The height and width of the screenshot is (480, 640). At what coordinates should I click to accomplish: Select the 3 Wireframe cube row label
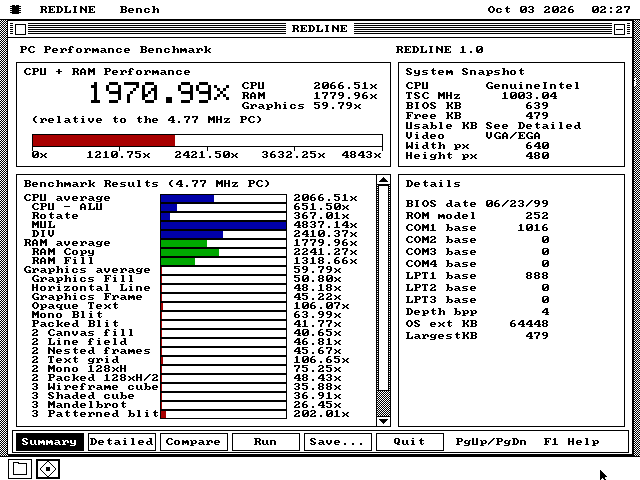coord(95,387)
